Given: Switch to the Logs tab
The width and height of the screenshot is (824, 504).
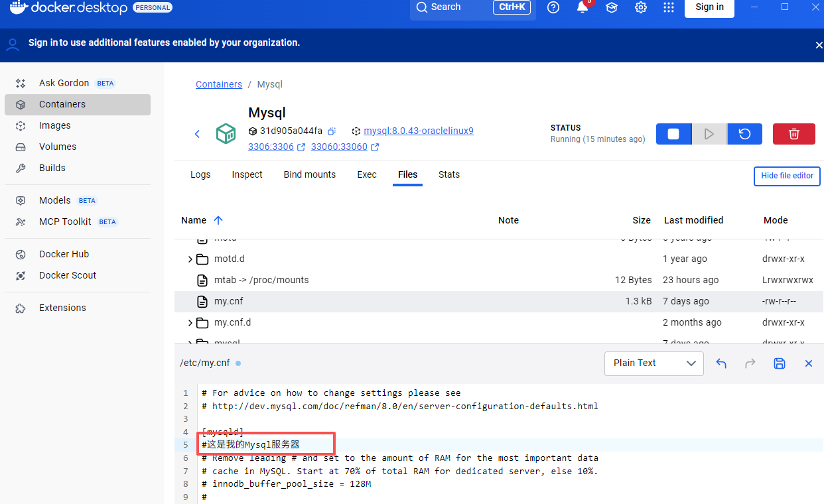Looking at the screenshot, I should (x=200, y=174).
